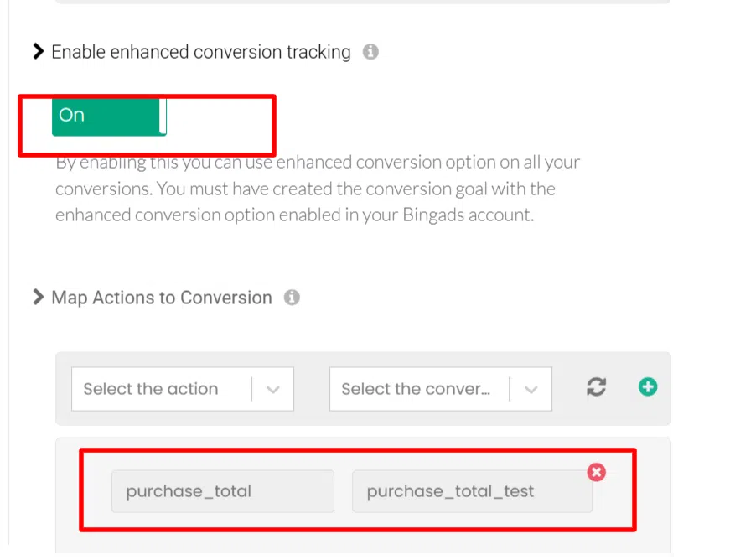Click the Map Actions to Conversion heading

161,297
